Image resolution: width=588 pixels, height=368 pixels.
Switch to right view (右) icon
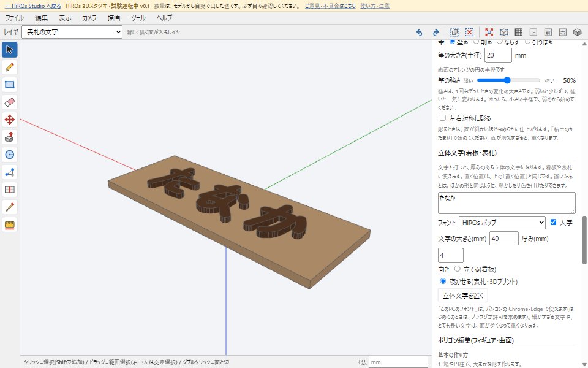point(562,33)
